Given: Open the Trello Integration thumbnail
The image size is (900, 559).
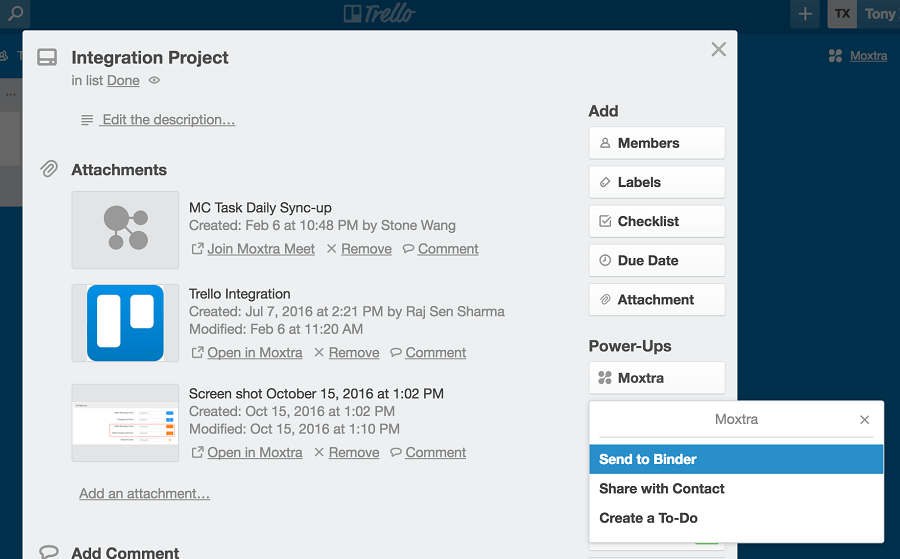Looking at the screenshot, I should pos(125,323).
